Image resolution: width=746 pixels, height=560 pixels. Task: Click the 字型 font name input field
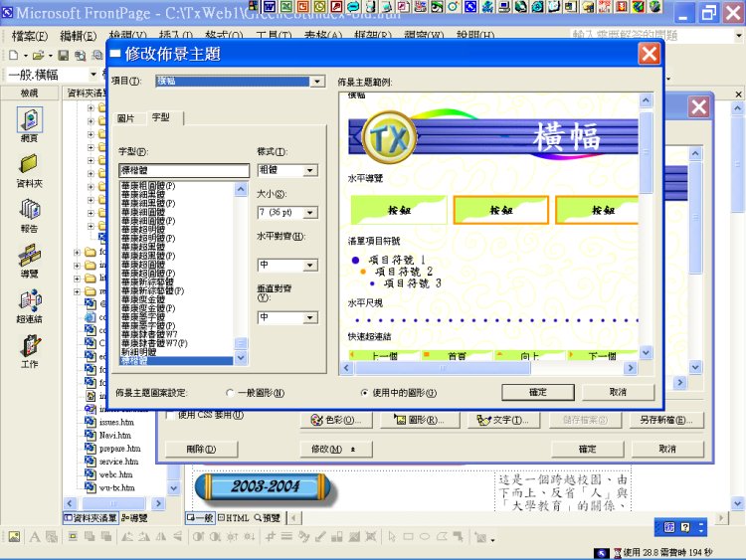point(184,170)
